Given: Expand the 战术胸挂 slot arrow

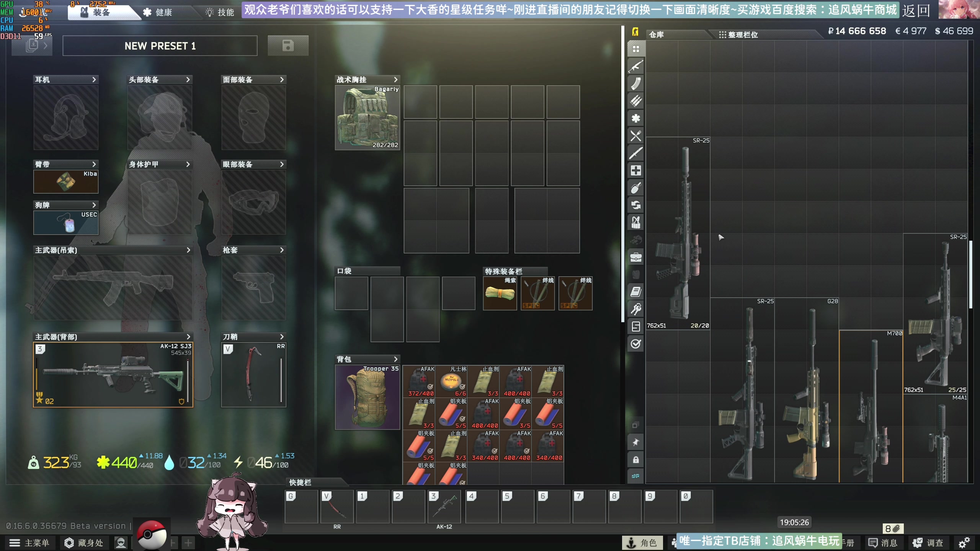Looking at the screenshot, I should click(x=396, y=80).
